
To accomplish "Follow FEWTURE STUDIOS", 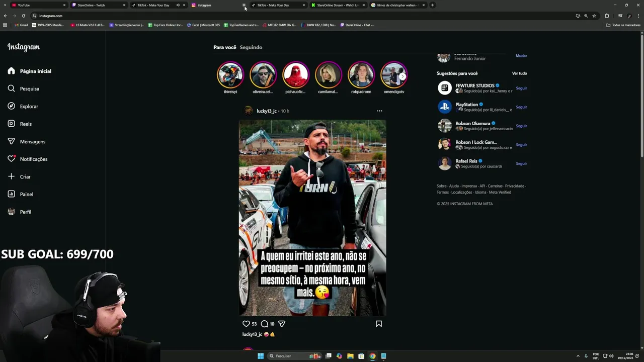I will tap(521, 88).
